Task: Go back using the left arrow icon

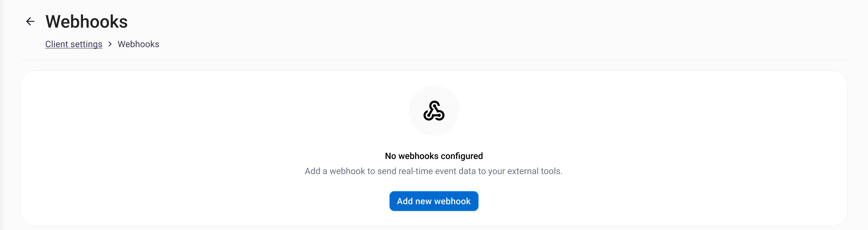Action: coord(30,22)
